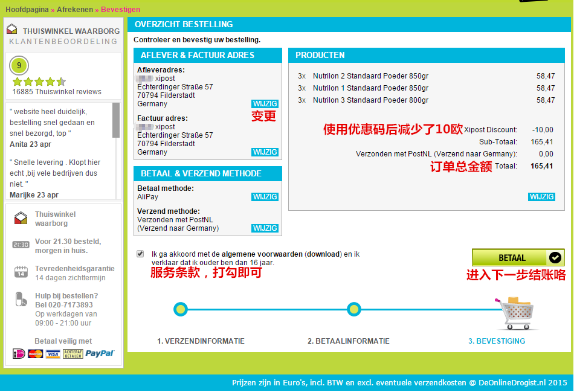Click the Nutrilon 3 Standaard Poeder 800gr product
The image size is (574, 392).
370,100
